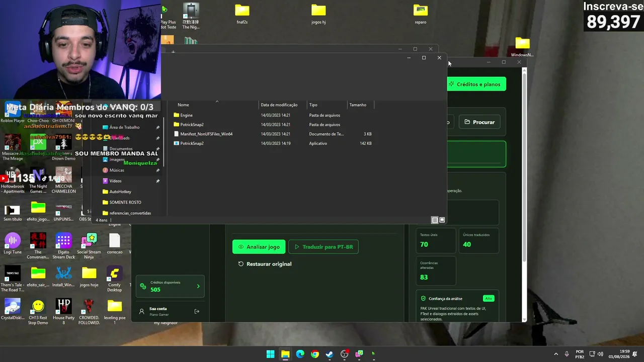The image size is (644, 362).
Task: Unpin Vídeos using its pin icon
Action: 158,181
